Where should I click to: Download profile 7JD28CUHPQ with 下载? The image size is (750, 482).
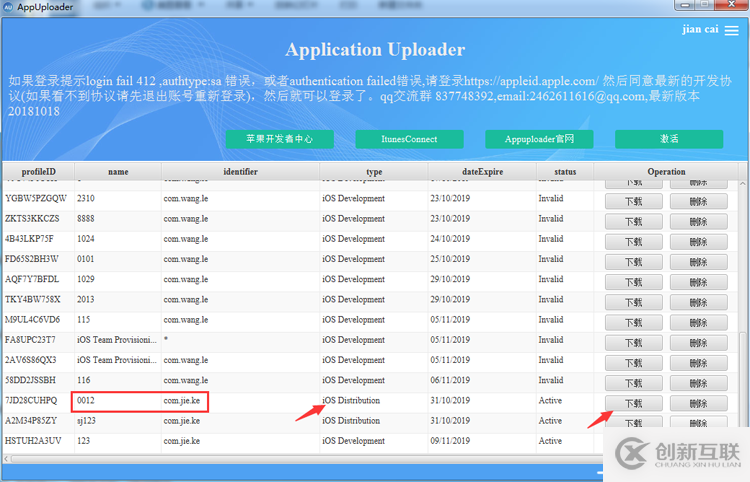634,404
